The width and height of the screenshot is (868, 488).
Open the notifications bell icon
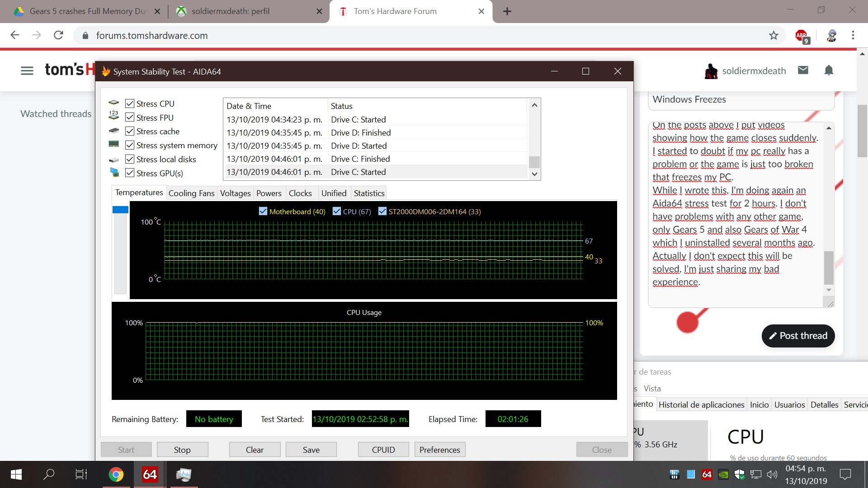coord(829,70)
